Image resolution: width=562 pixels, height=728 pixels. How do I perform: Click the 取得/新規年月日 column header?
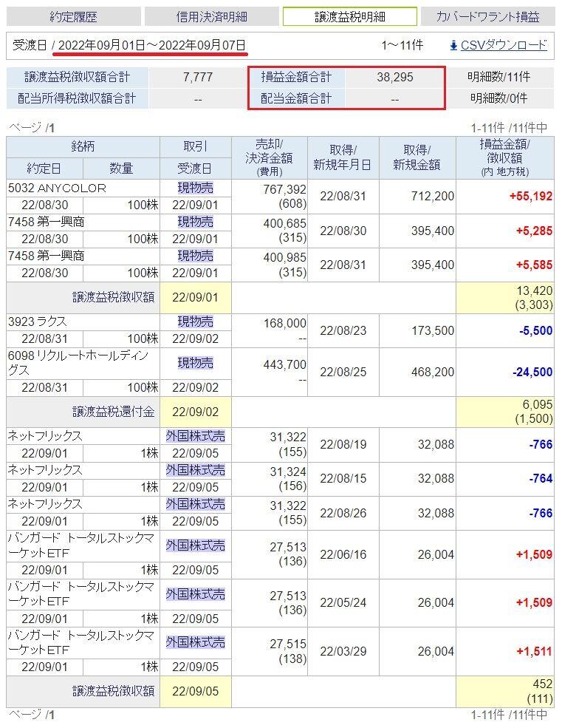pyautogui.click(x=343, y=158)
